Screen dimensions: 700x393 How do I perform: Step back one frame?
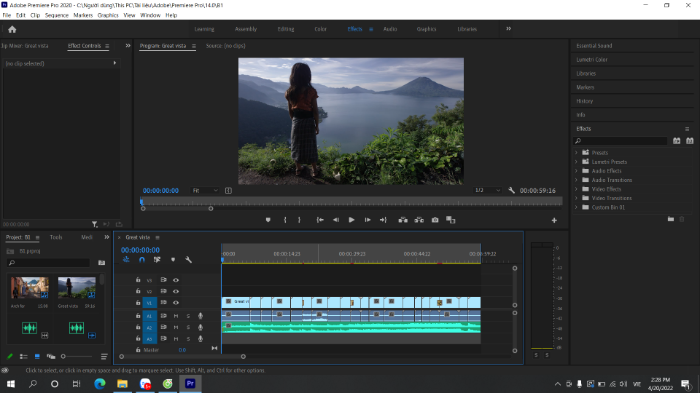[x=336, y=220]
